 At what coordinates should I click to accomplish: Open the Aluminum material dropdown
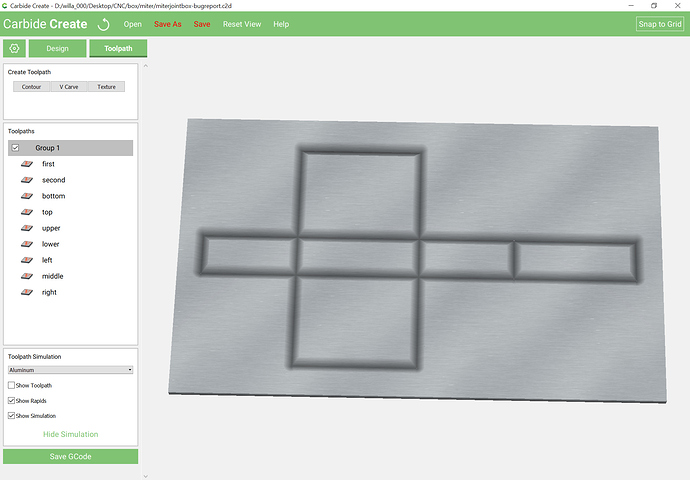70,370
